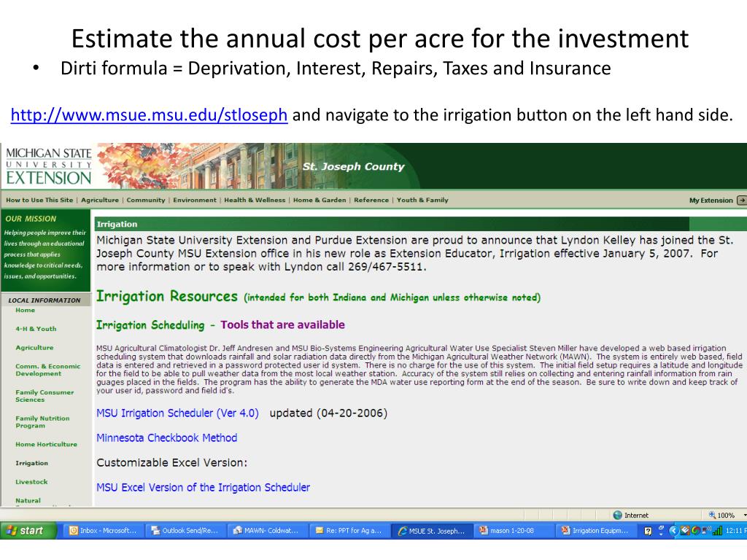The image size is (747, 560).
Task: Click the My Extension link
Action: (711, 201)
